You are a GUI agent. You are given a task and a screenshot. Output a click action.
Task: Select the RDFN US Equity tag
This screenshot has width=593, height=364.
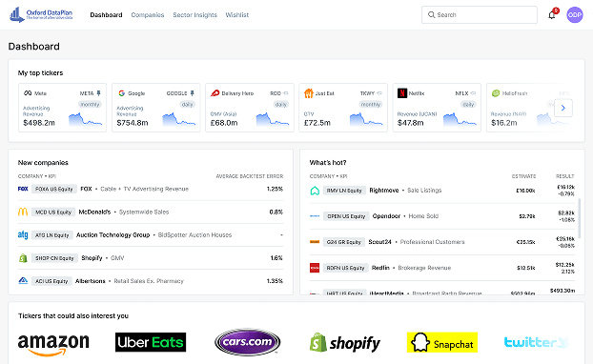[345, 268]
